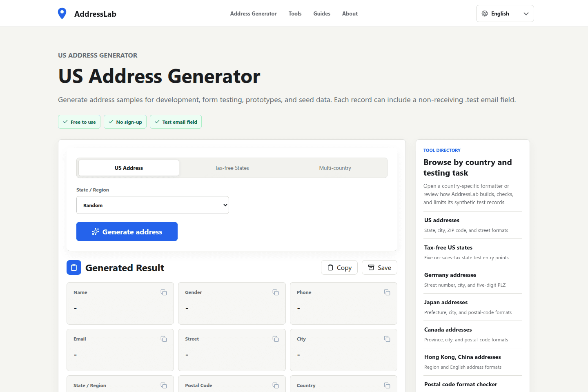Copy the Street field value
Screen dimensions: 588x392
pyautogui.click(x=276, y=339)
